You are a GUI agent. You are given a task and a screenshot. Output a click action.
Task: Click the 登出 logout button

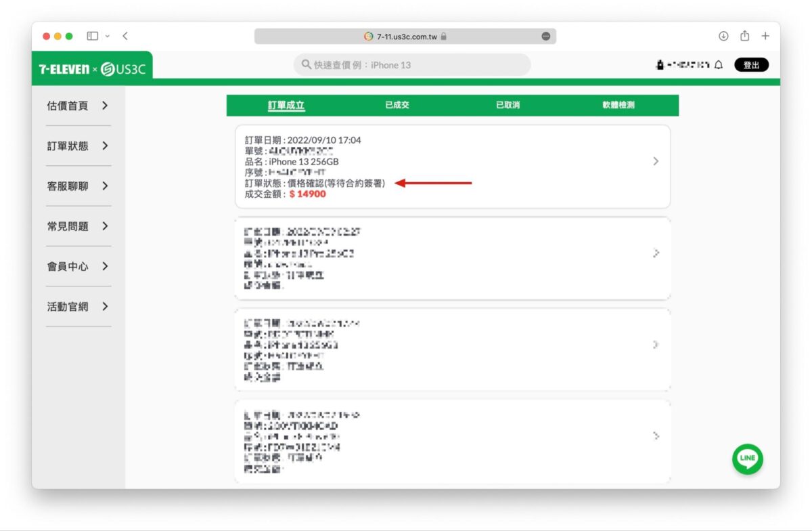coord(751,65)
